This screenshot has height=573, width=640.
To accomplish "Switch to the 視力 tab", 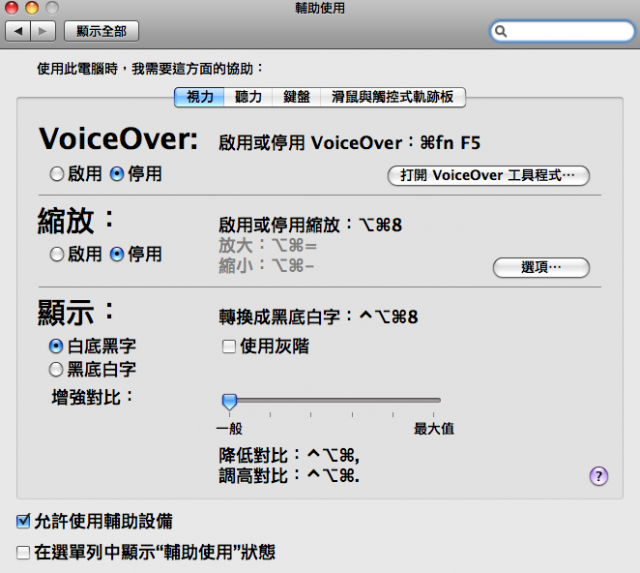I will (199, 97).
